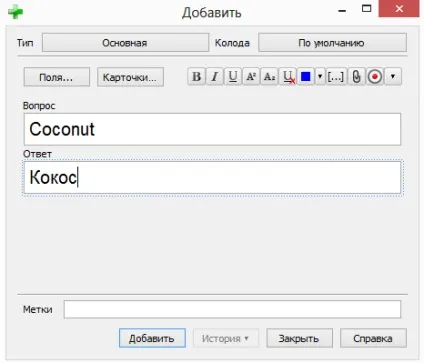Screen dimensions: 424x363
Task: Click the Колода label
Action: pyautogui.click(x=232, y=43)
